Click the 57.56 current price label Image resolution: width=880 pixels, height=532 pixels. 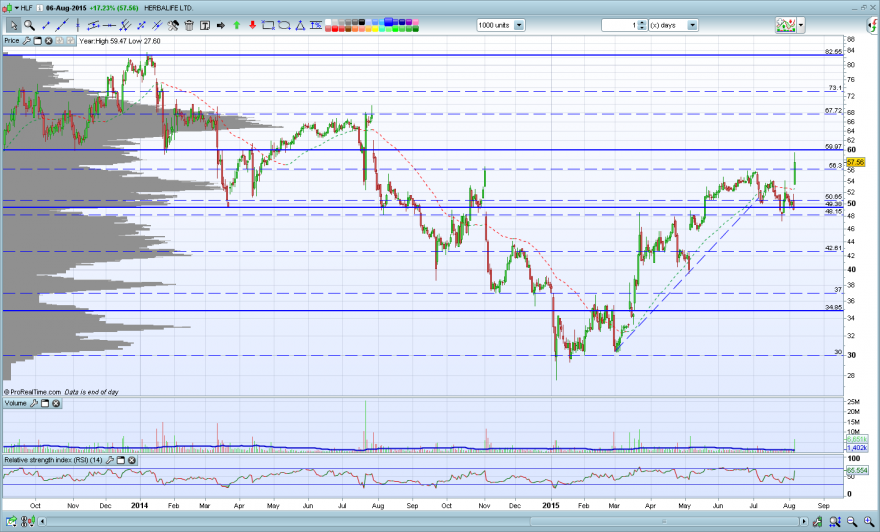click(x=856, y=162)
